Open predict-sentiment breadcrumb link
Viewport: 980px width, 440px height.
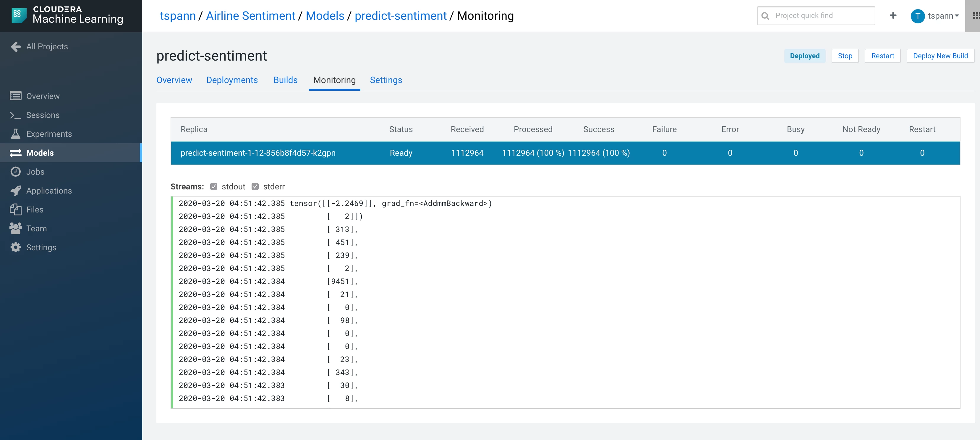pyautogui.click(x=401, y=16)
